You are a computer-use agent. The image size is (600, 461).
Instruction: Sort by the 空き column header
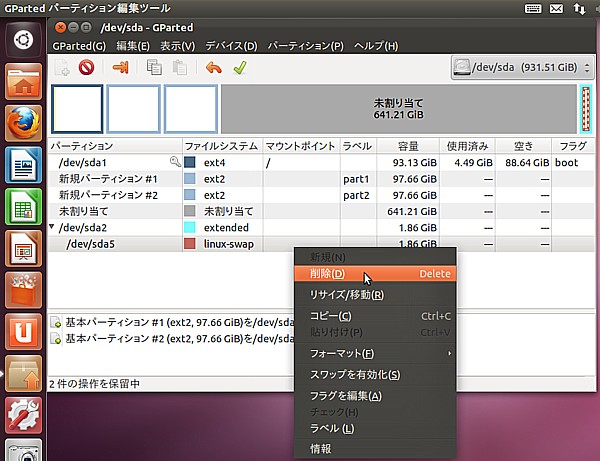(x=523, y=146)
